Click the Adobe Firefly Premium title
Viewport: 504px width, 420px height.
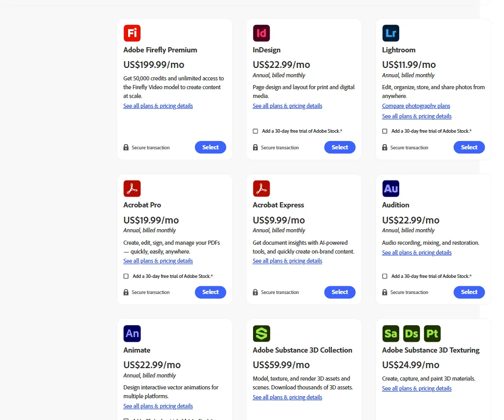click(160, 50)
